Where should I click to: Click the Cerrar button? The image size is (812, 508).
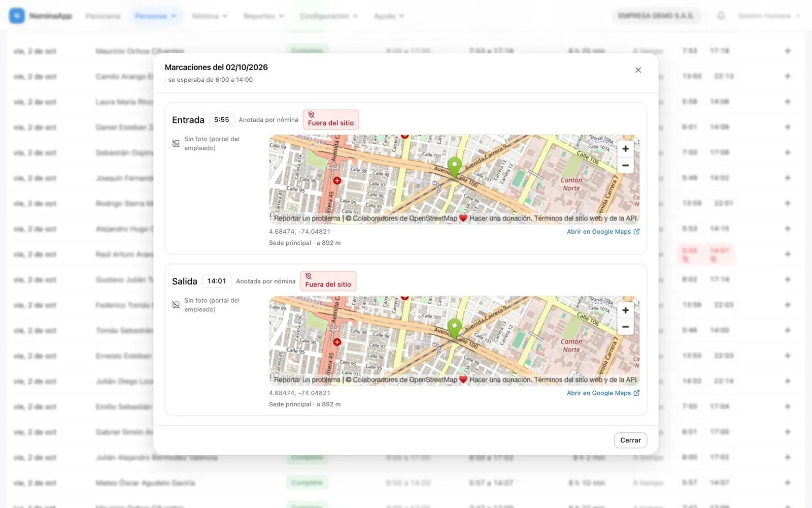[630, 440]
